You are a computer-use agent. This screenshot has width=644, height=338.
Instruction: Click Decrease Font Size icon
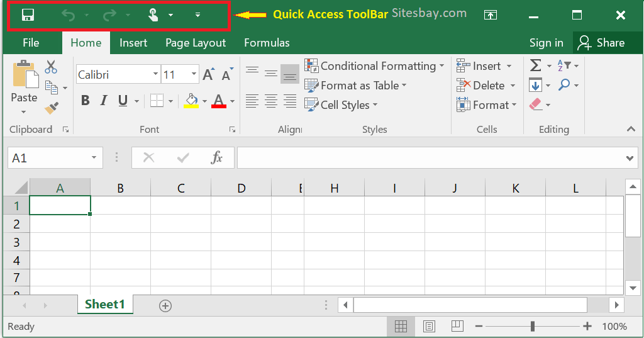227,74
